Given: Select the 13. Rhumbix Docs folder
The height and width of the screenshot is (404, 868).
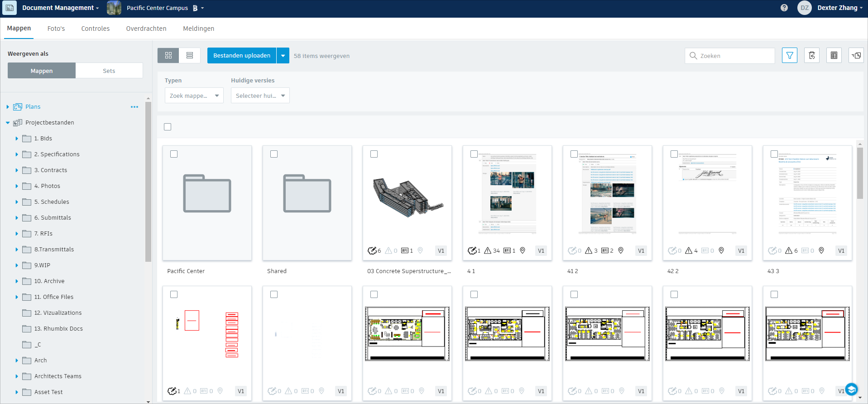Looking at the screenshot, I should pyautogui.click(x=58, y=329).
